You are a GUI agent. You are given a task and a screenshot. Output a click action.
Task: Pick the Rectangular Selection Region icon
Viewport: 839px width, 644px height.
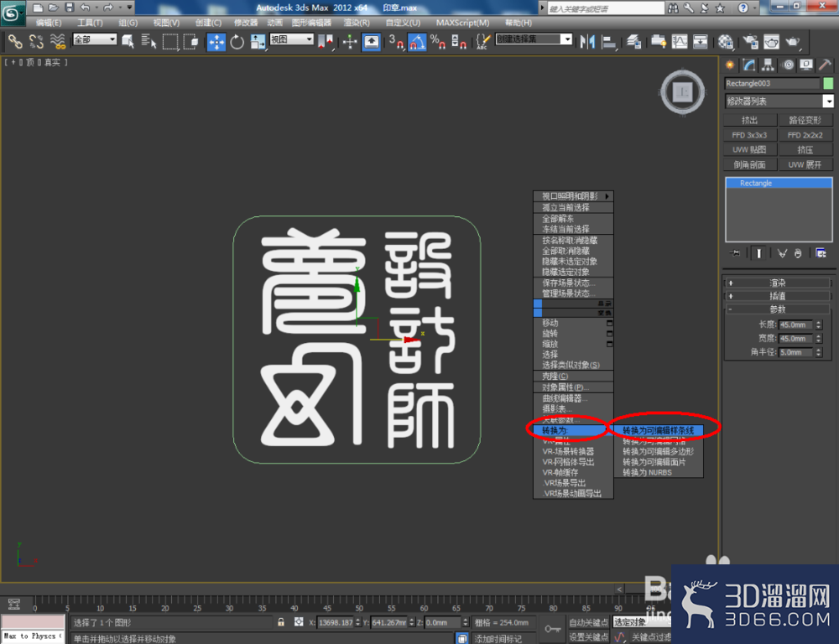point(170,41)
